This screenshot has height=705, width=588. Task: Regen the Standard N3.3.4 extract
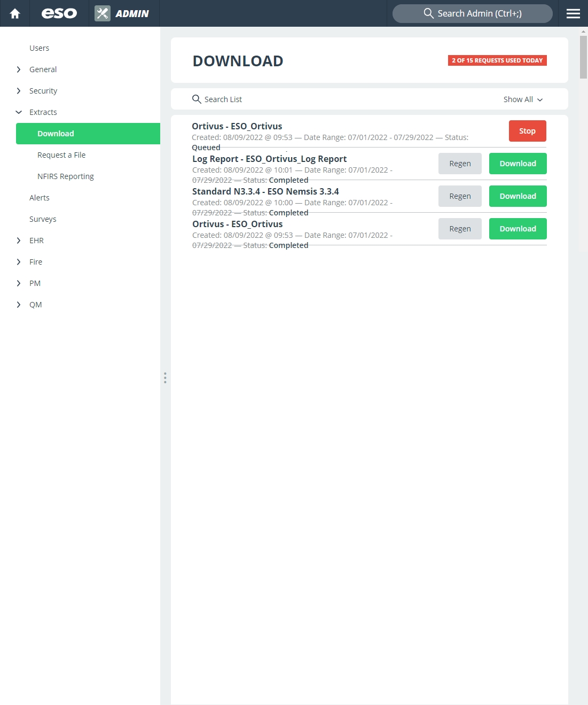tap(460, 196)
